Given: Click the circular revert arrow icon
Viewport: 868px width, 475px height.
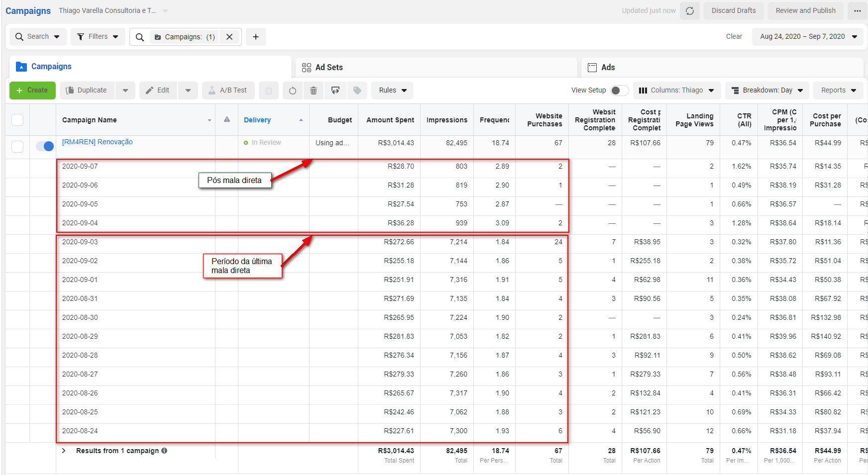Looking at the screenshot, I should (293, 91).
